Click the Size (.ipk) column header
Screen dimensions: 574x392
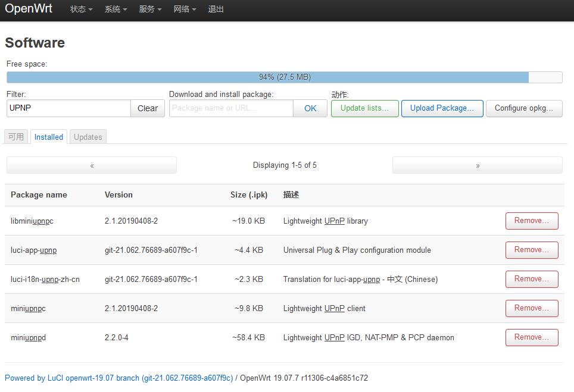(249, 195)
